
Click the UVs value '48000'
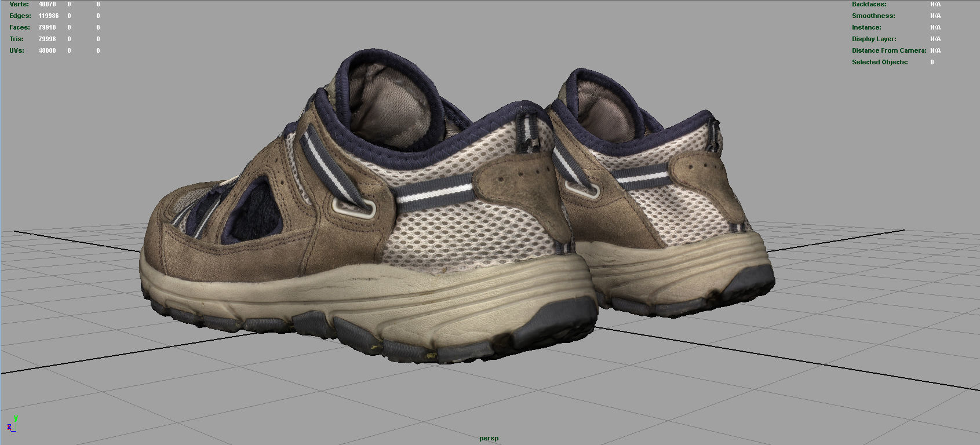click(x=47, y=50)
